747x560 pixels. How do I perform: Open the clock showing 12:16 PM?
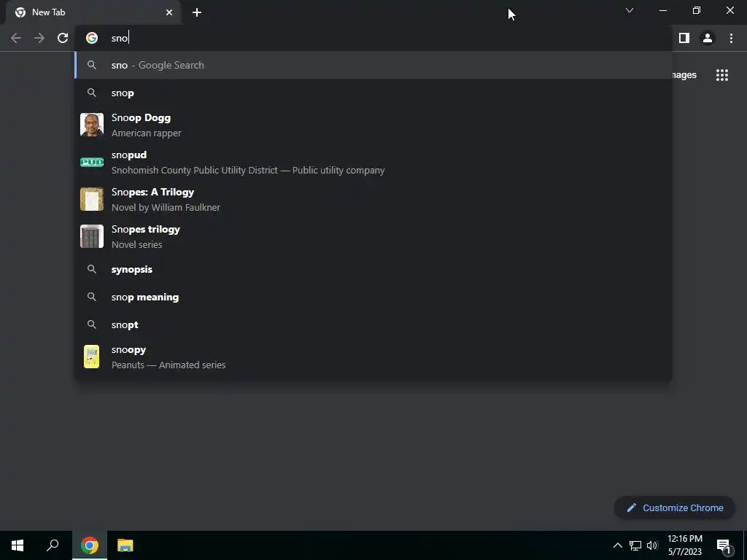(x=685, y=545)
